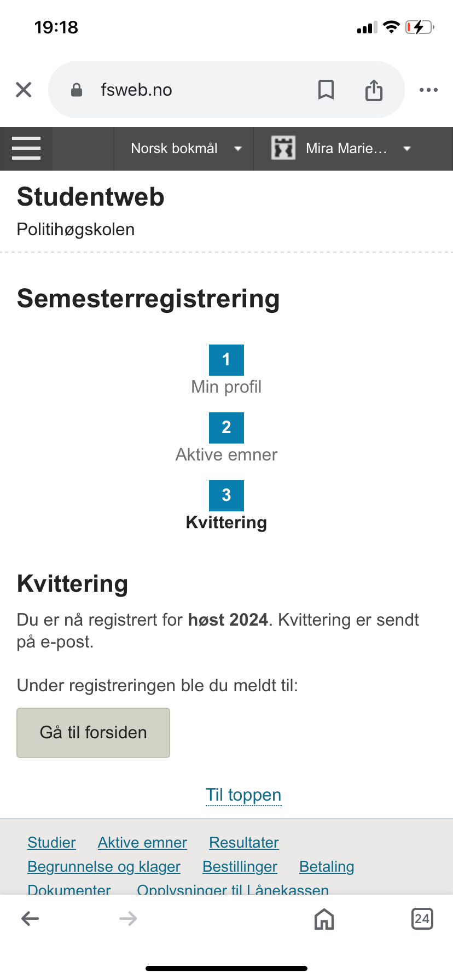This screenshot has width=453, height=980.
Task: Open the Resultater footer link
Action: coord(244,842)
